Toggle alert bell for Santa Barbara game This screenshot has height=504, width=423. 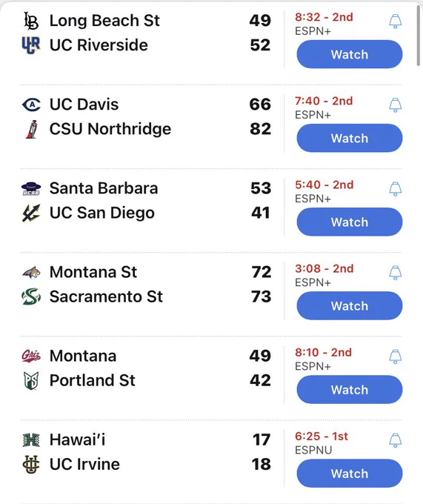(396, 189)
